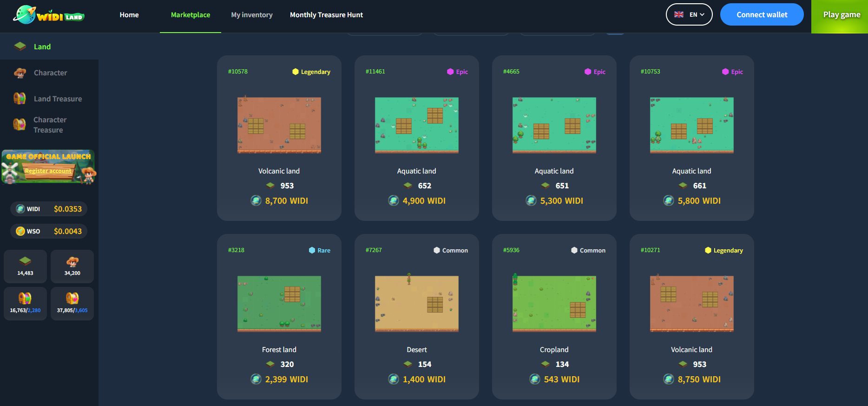Image resolution: width=868 pixels, height=406 pixels.
Task: Expand the EN language dropdown
Action: (689, 14)
